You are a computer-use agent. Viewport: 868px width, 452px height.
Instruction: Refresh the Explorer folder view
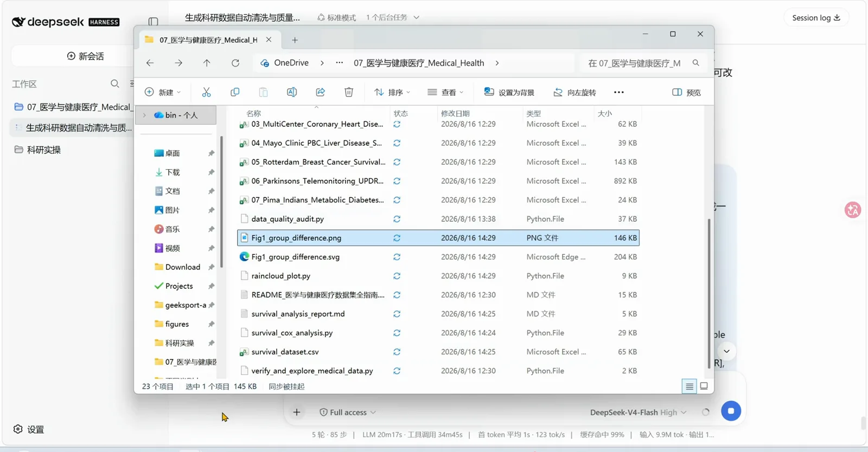point(235,63)
